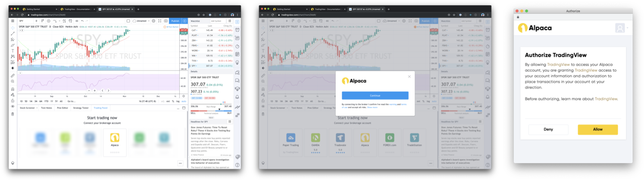Close the Alpaca dialog with X, middle window
This screenshot has width=644, height=180.
coord(410,76)
